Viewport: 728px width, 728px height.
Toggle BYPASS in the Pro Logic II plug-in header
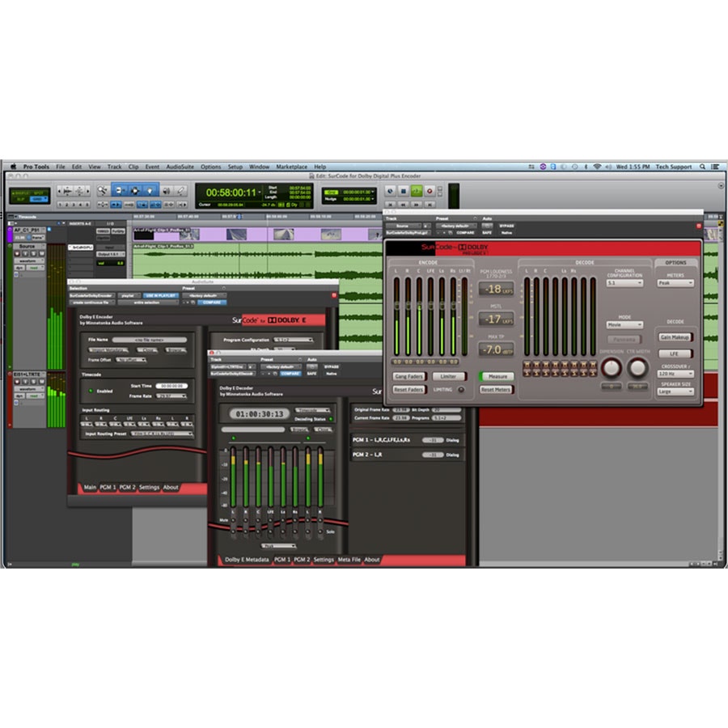(x=506, y=226)
